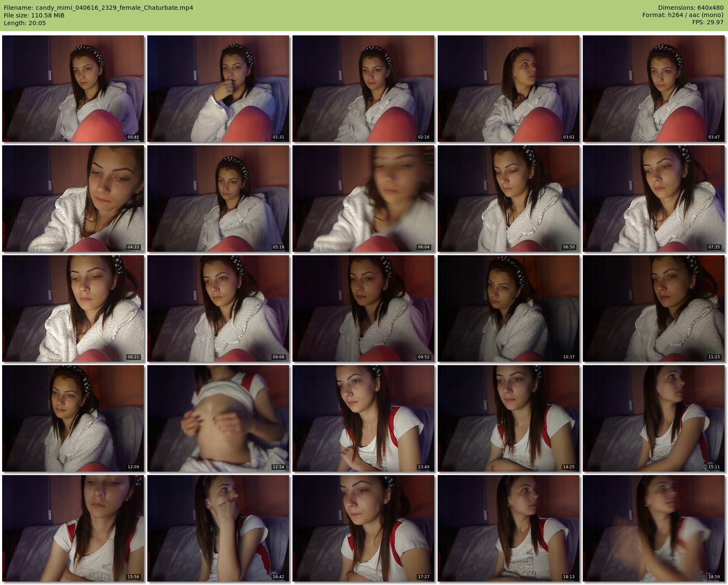Open the blurred frame at 06:04
The image size is (728, 585).
pos(364,199)
